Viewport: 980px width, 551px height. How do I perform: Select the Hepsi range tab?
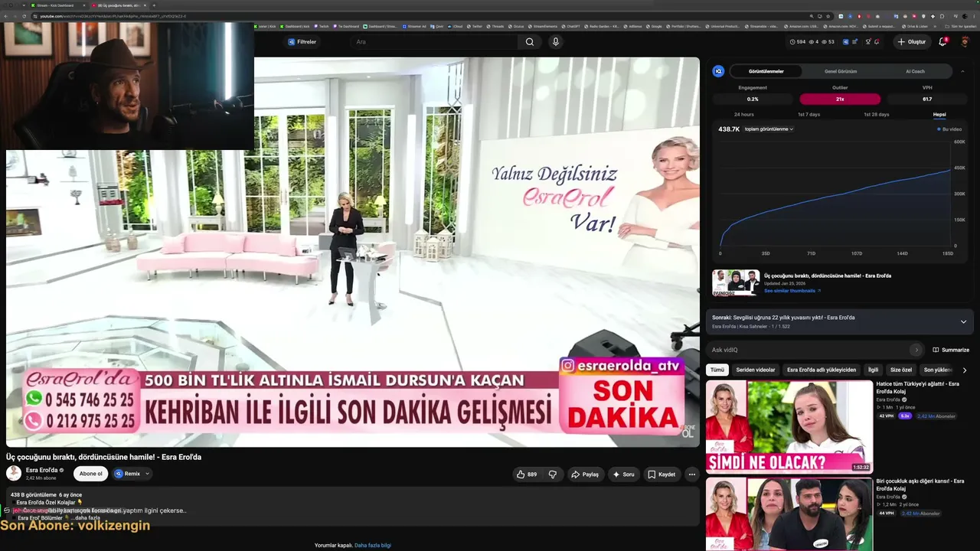(939, 115)
